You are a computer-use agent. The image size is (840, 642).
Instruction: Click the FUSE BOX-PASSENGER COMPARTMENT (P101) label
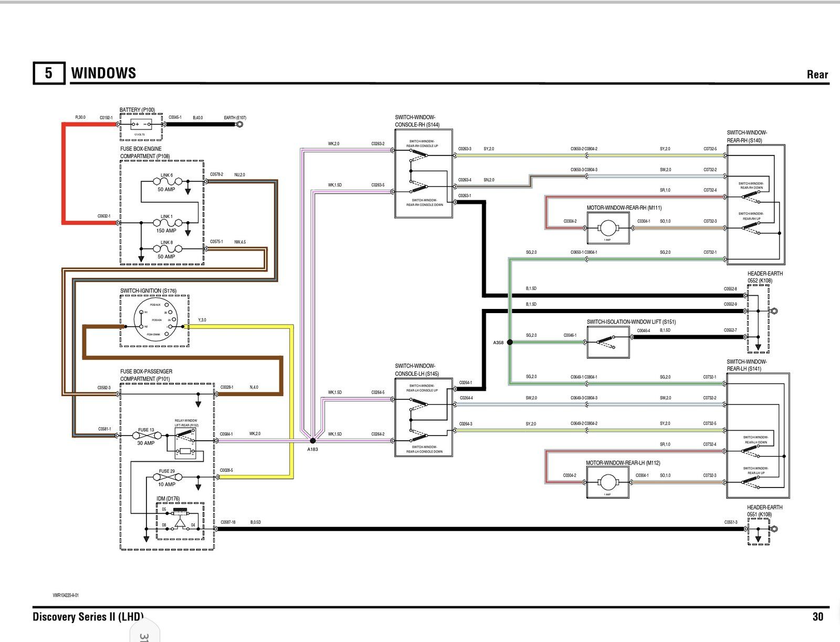coord(146,375)
